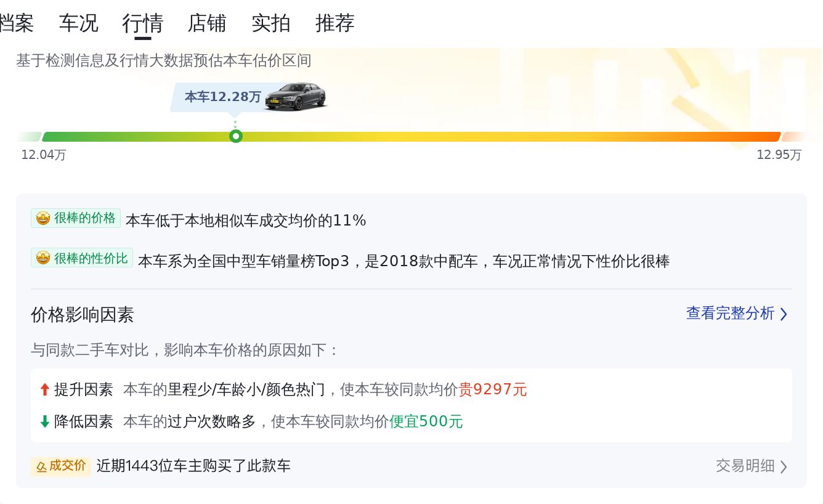
Task: Expand the chevron next to 交易明细
Action: 784,466
